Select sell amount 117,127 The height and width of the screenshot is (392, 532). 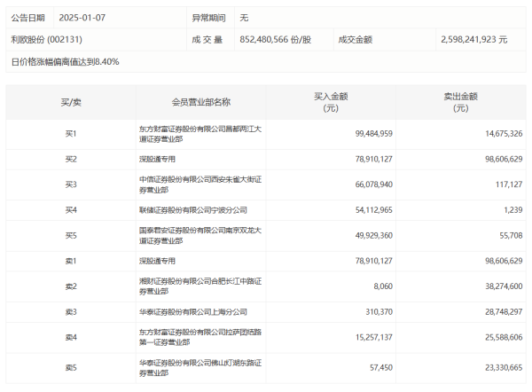509,184
